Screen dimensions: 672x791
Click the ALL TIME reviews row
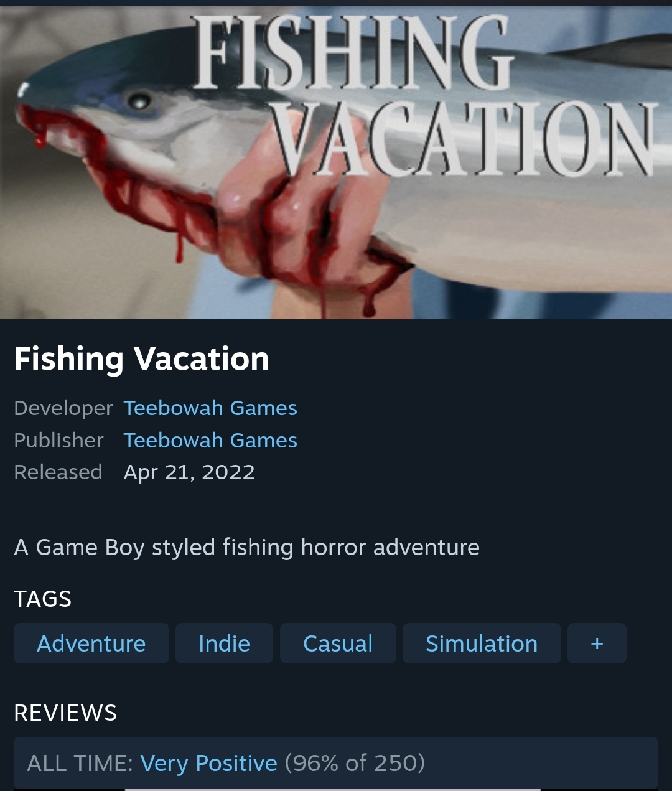click(336, 763)
